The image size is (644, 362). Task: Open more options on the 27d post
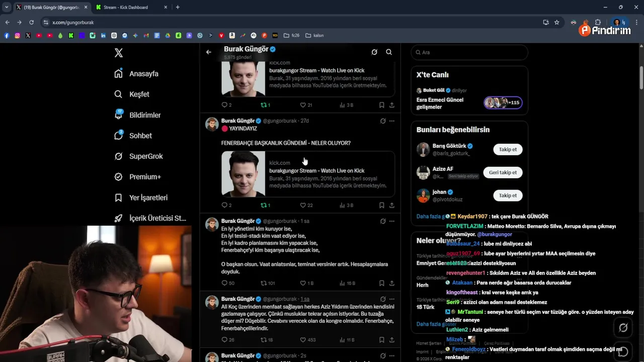coord(392,121)
